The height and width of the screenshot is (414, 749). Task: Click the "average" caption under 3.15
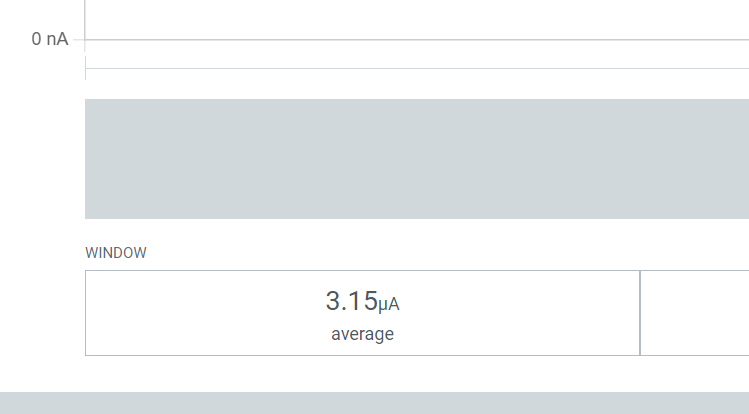click(x=362, y=334)
